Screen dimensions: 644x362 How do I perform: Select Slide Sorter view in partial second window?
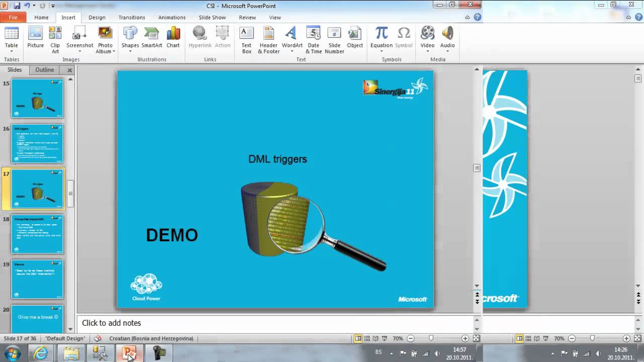(x=528, y=338)
